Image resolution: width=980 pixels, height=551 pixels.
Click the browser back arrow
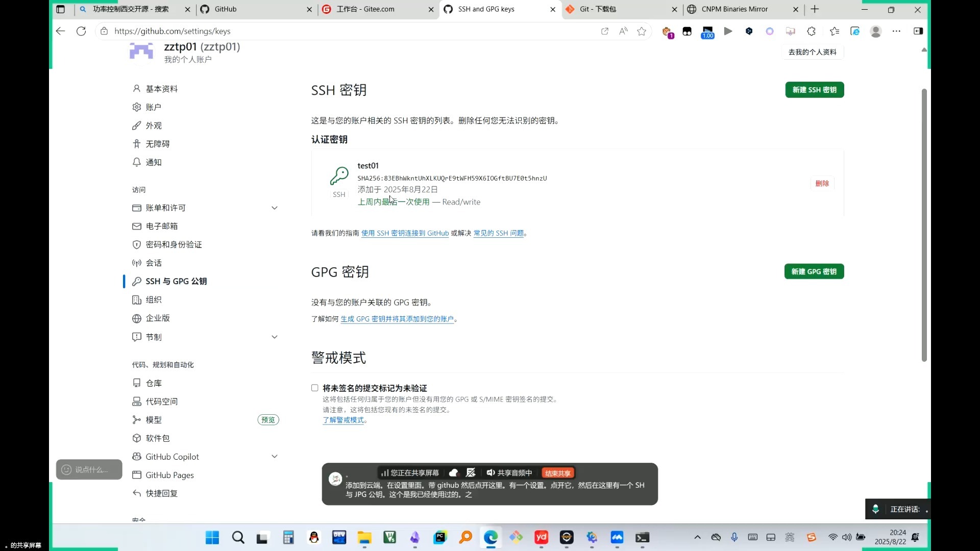click(x=60, y=31)
